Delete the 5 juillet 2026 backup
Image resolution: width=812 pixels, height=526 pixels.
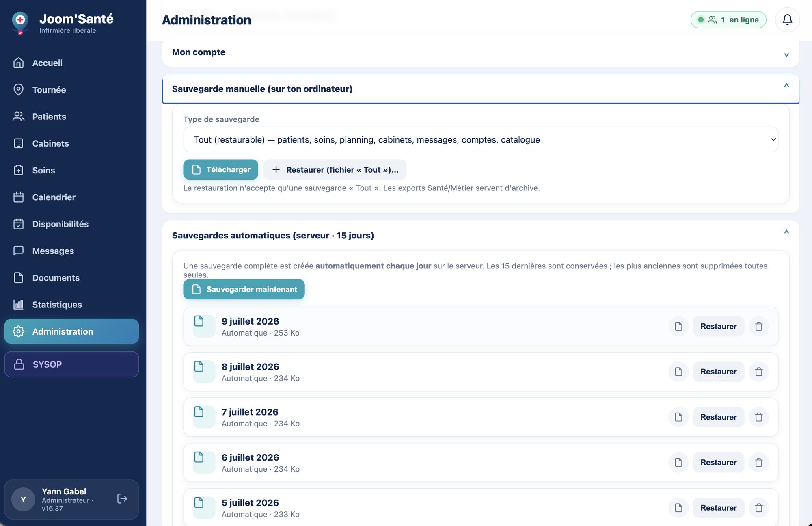[x=759, y=508]
